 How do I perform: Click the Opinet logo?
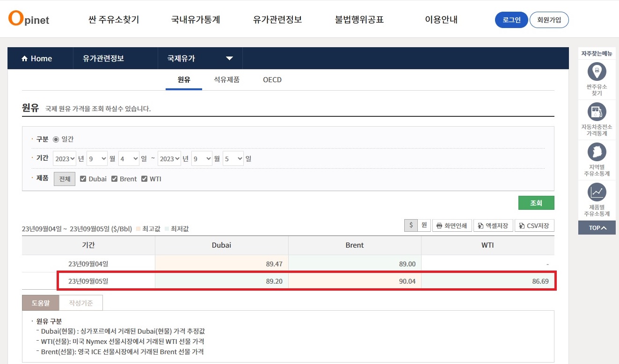click(28, 19)
